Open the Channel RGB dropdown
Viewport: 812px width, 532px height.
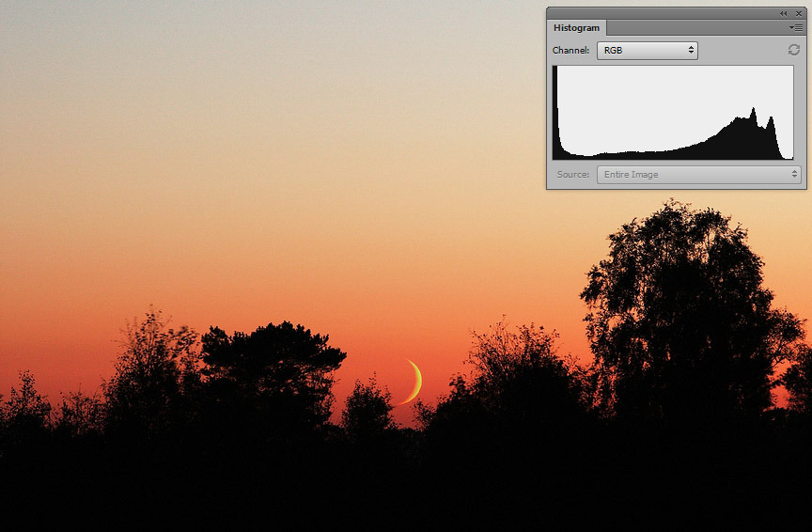pyautogui.click(x=648, y=50)
